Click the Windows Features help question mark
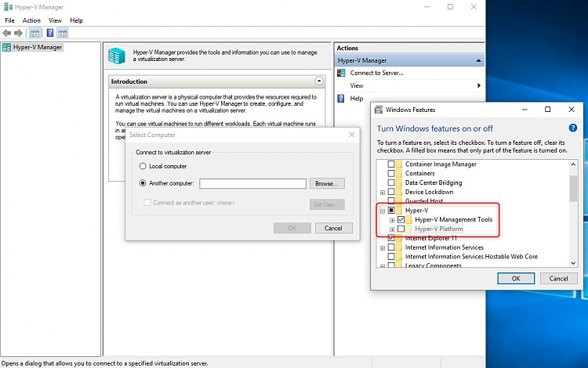The width and height of the screenshot is (588, 368). coord(572,128)
